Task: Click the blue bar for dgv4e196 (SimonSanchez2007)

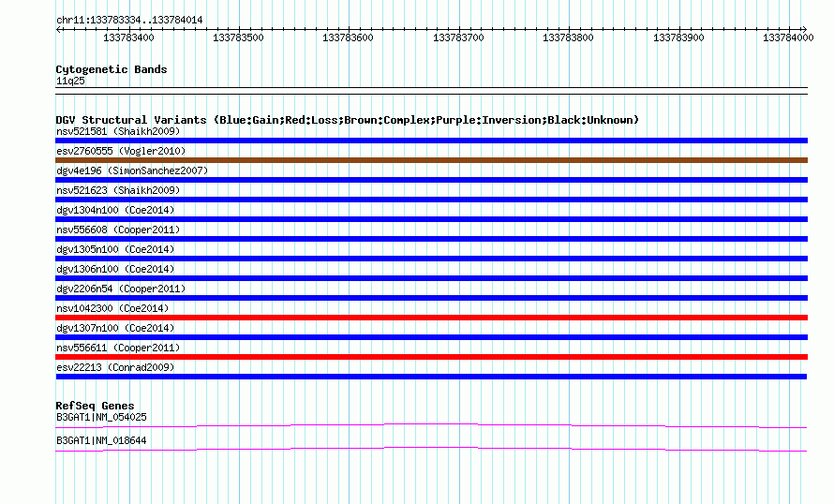Action: (x=431, y=180)
